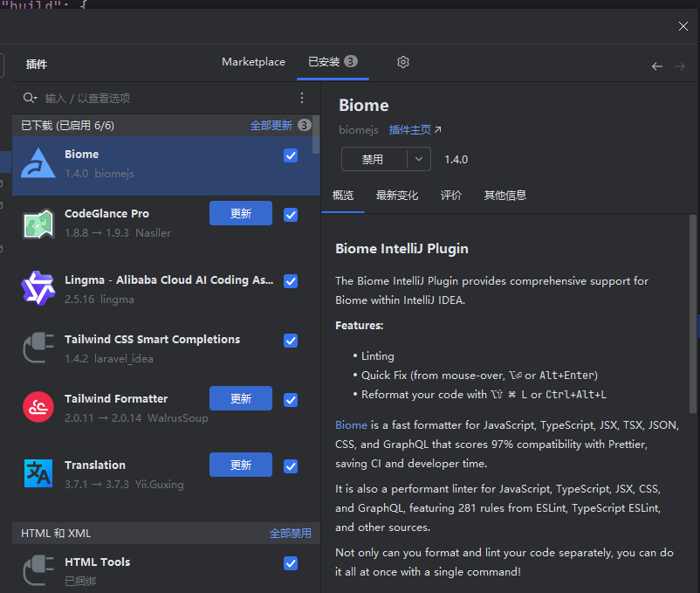This screenshot has width=700, height=593.
Task: Click the HTML Tools plug icon
Action: [x=38, y=570]
